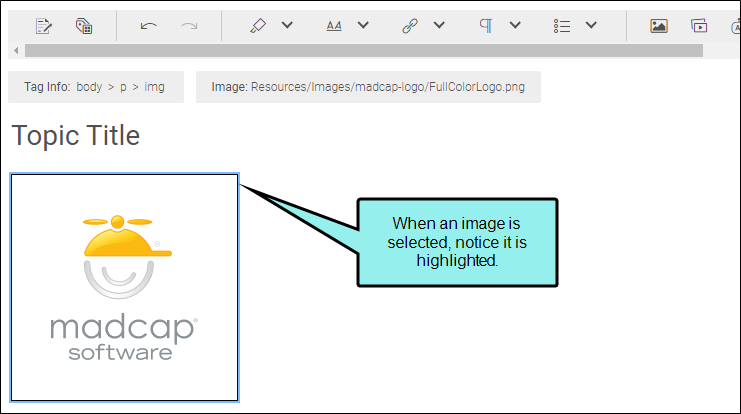Click the paragraph pilcrow icon
Viewport: 741px width, 414px height.
[x=486, y=26]
